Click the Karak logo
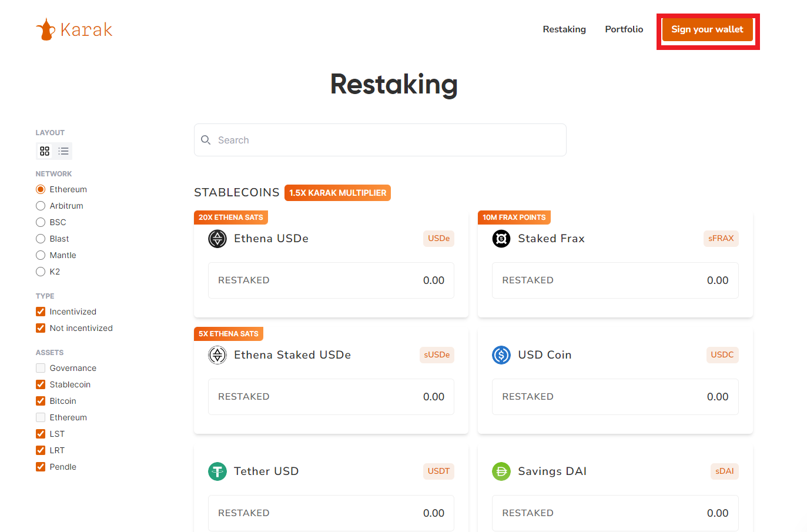Image resolution: width=807 pixels, height=532 pixels. coord(74,29)
